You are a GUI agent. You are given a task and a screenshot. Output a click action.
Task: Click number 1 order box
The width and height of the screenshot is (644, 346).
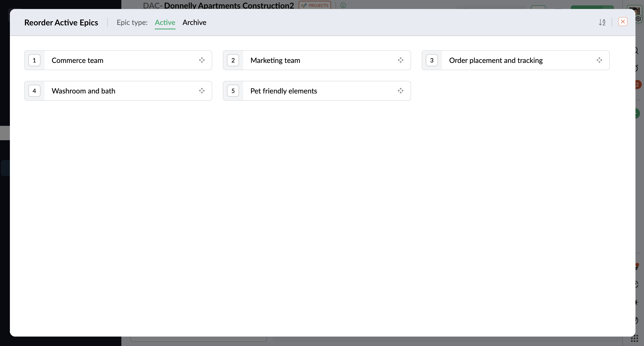click(34, 60)
